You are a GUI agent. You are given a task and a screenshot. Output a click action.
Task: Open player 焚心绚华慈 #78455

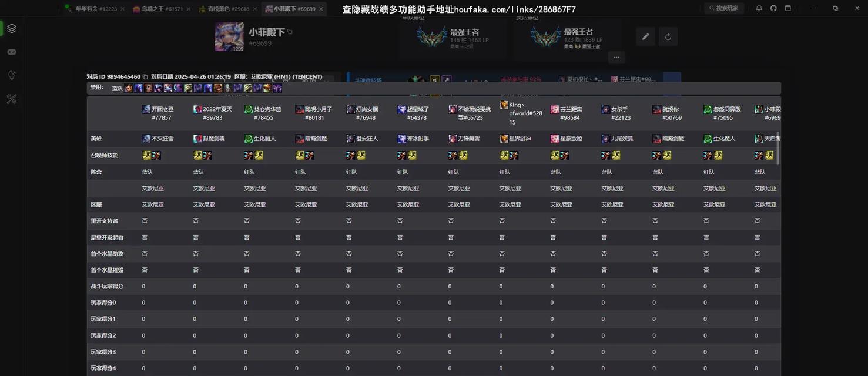pyautogui.click(x=263, y=113)
